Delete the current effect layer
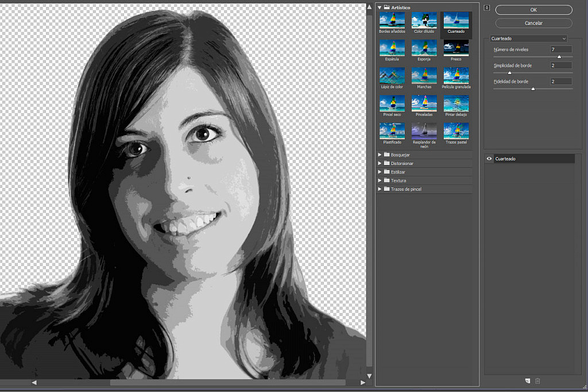Screen dimensions: 588x392 pos(537,381)
